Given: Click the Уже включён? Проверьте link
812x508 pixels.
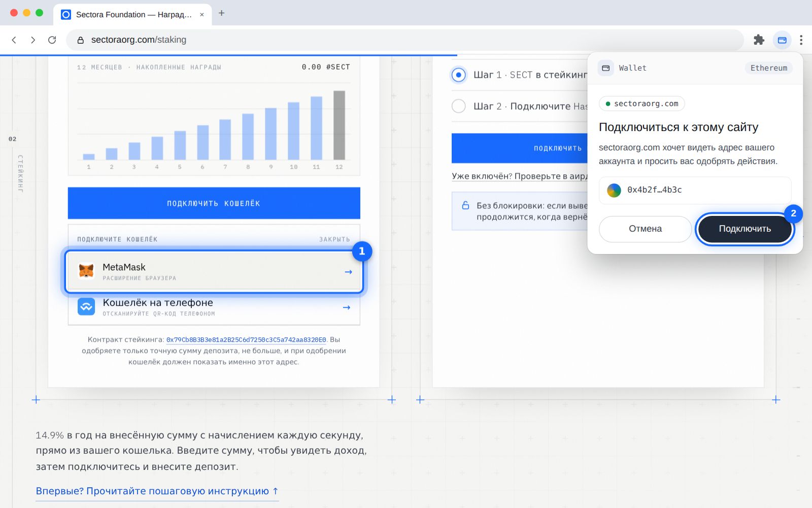Looking at the screenshot, I should [x=520, y=176].
